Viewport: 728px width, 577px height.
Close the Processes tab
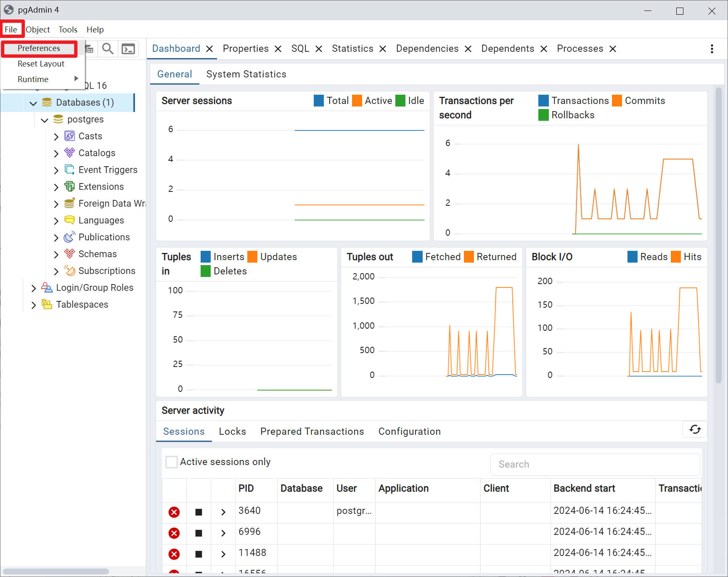[x=613, y=49]
